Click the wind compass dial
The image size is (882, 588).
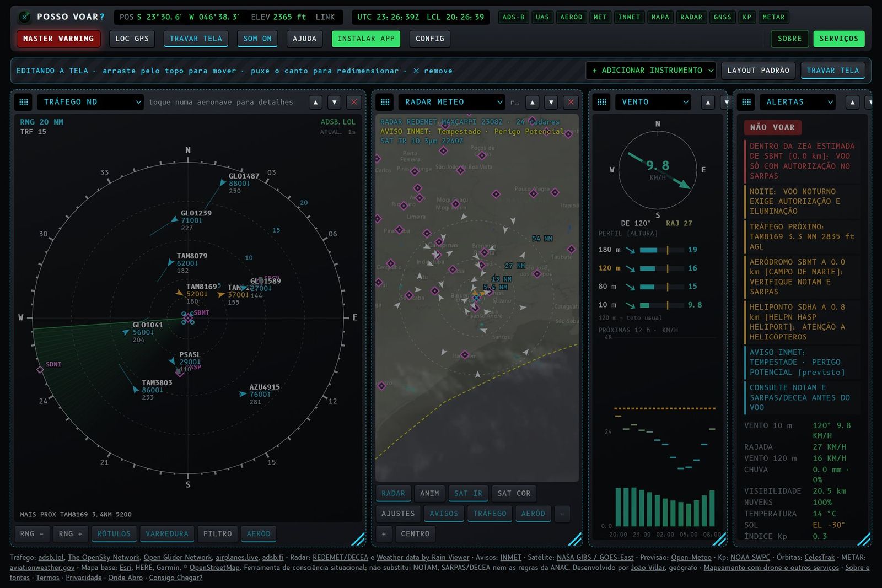(657, 170)
